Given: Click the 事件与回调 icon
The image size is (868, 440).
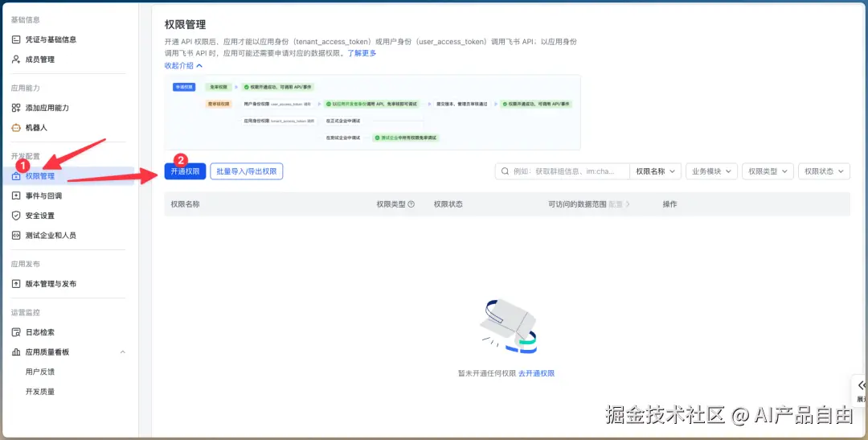Looking at the screenshot, I should point(16,195).
